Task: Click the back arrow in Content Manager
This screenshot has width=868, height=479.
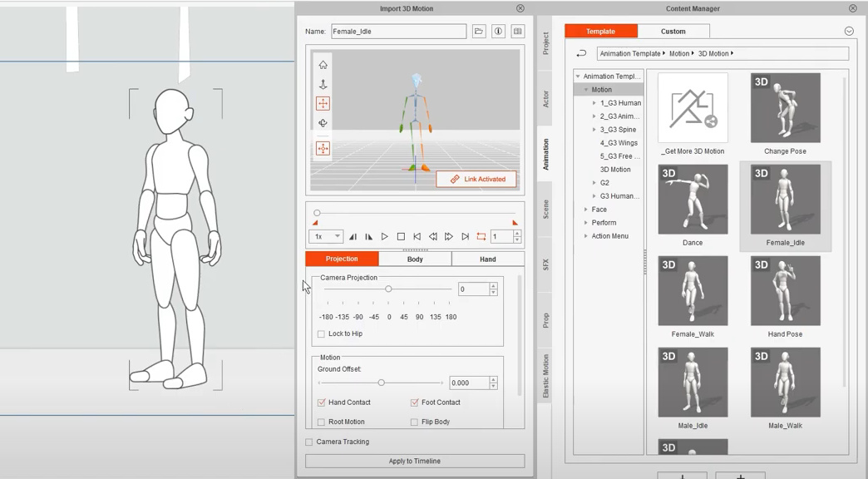Action: (581, 54)
